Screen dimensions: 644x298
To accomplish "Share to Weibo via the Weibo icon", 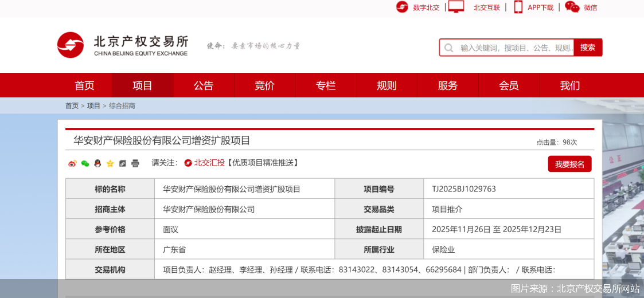I will [x=72, y=163].
